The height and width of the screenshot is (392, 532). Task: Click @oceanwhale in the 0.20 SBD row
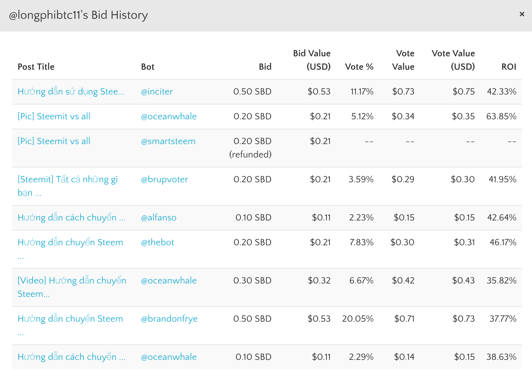coord(169,116)
